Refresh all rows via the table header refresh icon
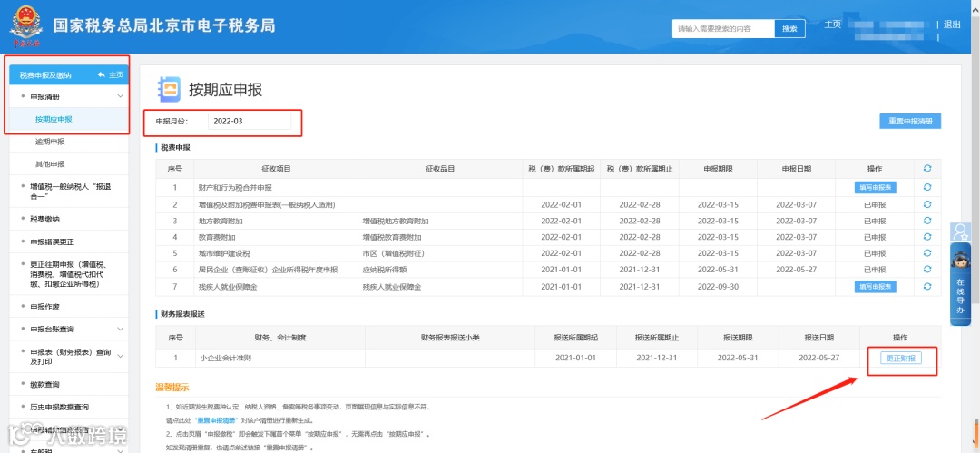 [x=926, y=169]
